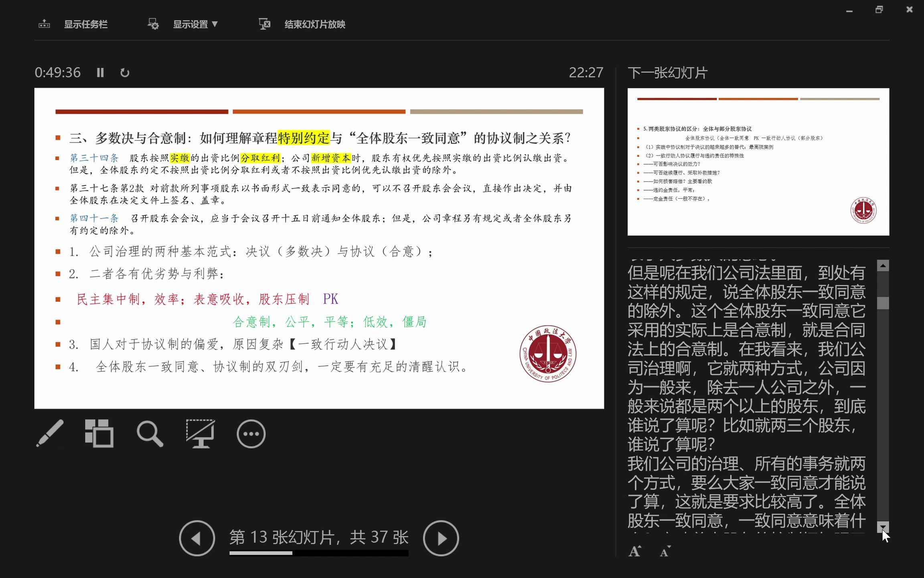The image size is (924, 578).
Task: Click the 下一张幻灯片 heading
Action: click(x=668, y=73)
